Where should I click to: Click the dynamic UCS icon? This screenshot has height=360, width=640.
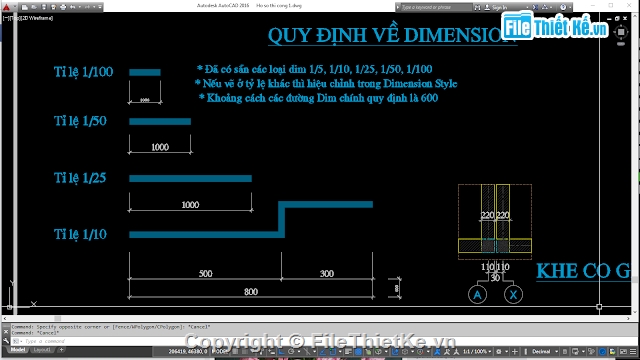click(x=395, y=351)
